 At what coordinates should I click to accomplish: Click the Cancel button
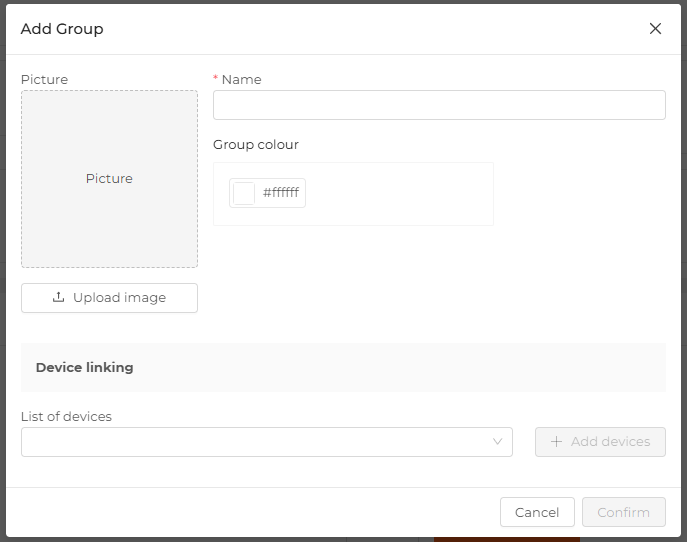pyautogui.click(x=537, y=512)
